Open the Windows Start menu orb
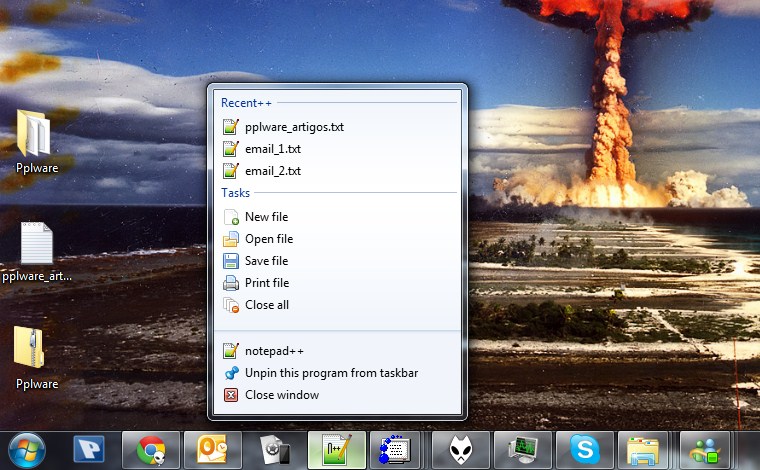Screen dimensions: 760x470 click(27, 451)
